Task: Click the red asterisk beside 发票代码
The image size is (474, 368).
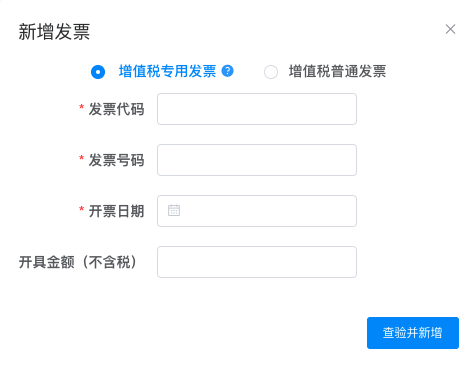Action: (81, 107)
